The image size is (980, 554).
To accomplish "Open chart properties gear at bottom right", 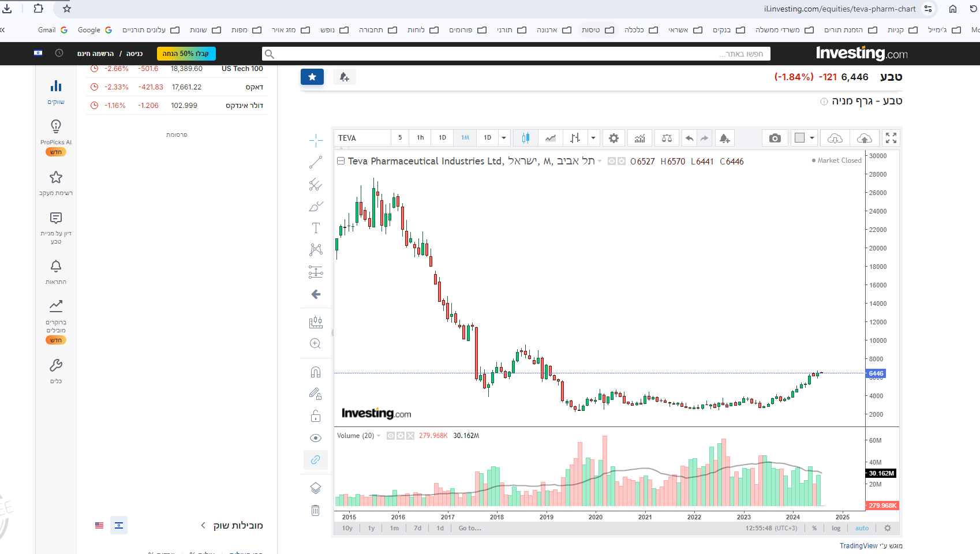I will [x=888, y=528].
